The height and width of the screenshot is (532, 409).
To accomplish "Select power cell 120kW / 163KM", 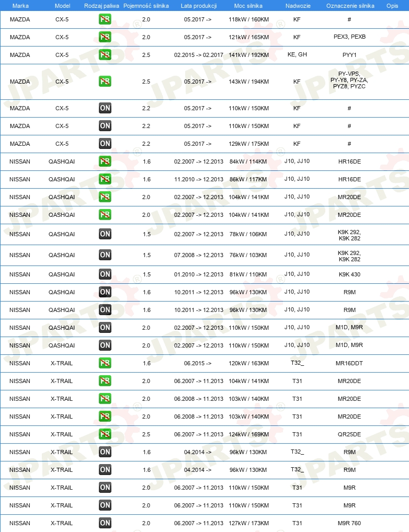I will [x=248, y=363].
